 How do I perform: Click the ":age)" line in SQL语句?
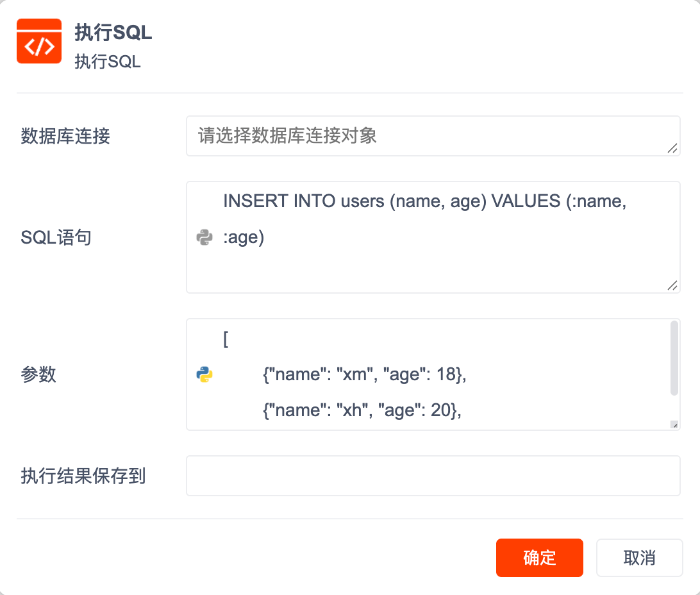click(x=244, y=238)
